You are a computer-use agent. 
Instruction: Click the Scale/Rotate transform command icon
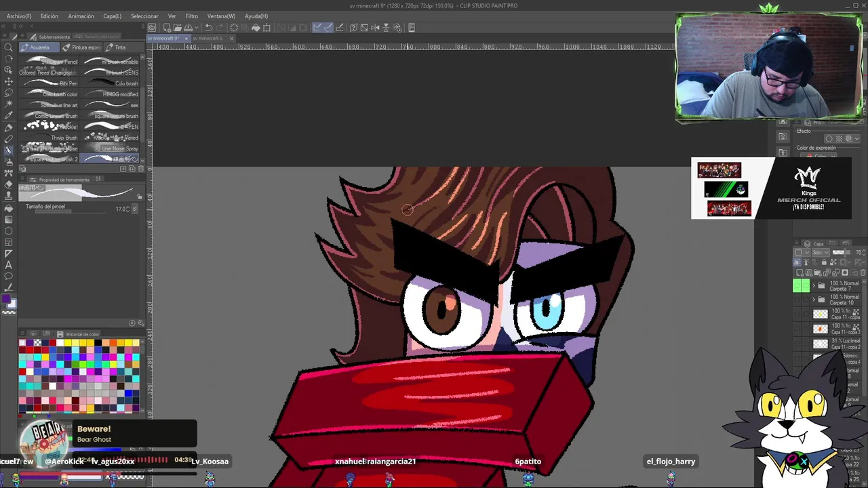click(x=267, y=28)
